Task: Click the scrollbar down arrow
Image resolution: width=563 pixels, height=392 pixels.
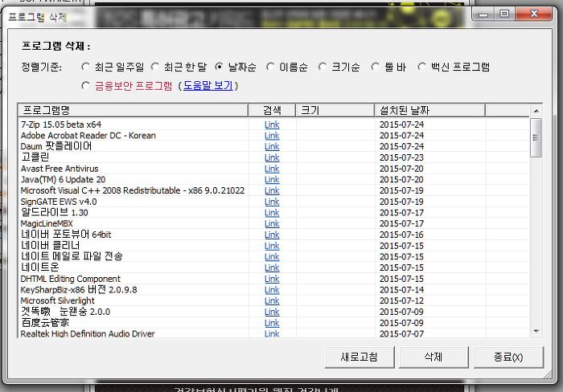Action: click(536, 331)
